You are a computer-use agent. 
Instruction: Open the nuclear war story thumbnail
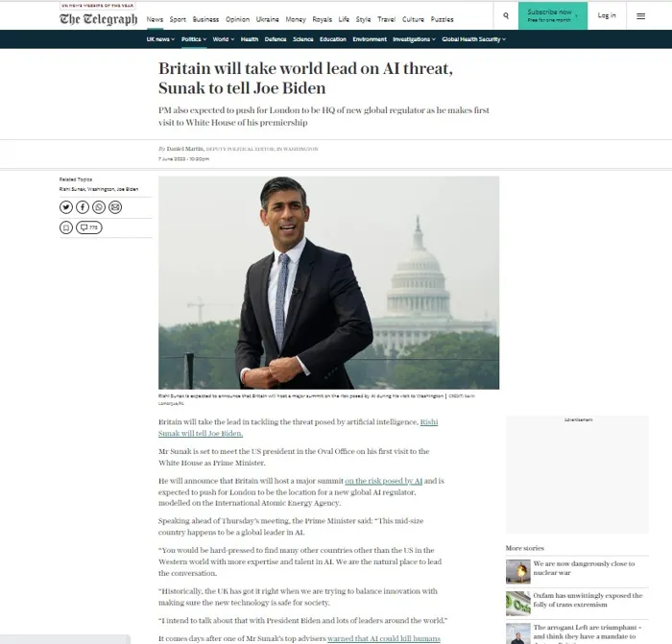(517, 571)
